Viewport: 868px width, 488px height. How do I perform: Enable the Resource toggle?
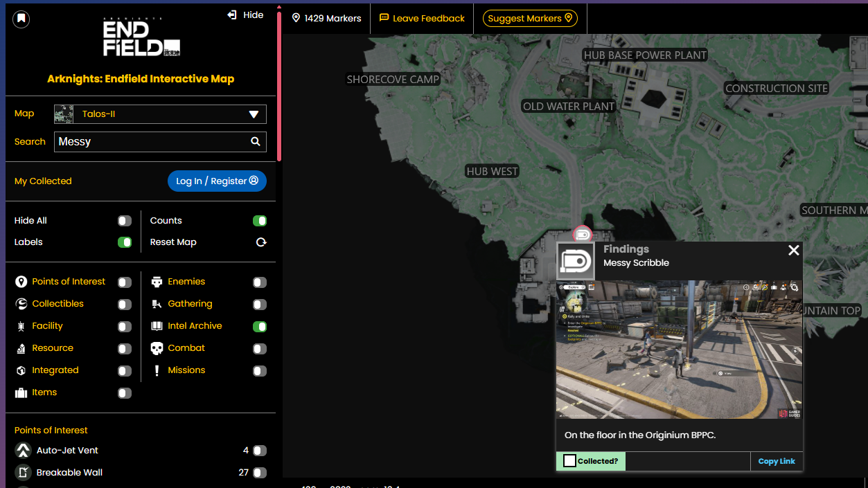[125, 349]
